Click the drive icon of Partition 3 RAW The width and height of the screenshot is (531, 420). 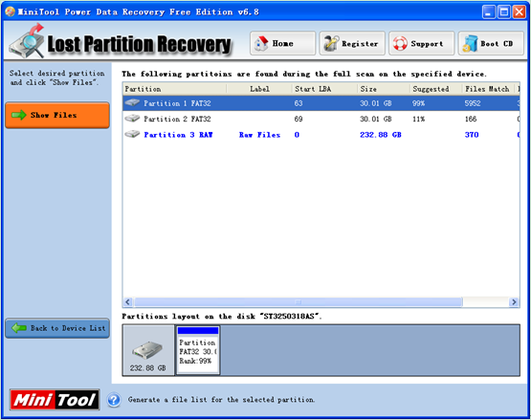pyautogui.click(x=132, y=134)
